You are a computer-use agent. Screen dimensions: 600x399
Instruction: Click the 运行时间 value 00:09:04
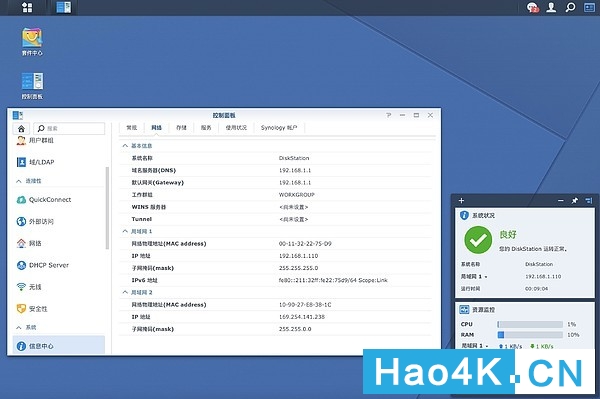coord(536,289)
